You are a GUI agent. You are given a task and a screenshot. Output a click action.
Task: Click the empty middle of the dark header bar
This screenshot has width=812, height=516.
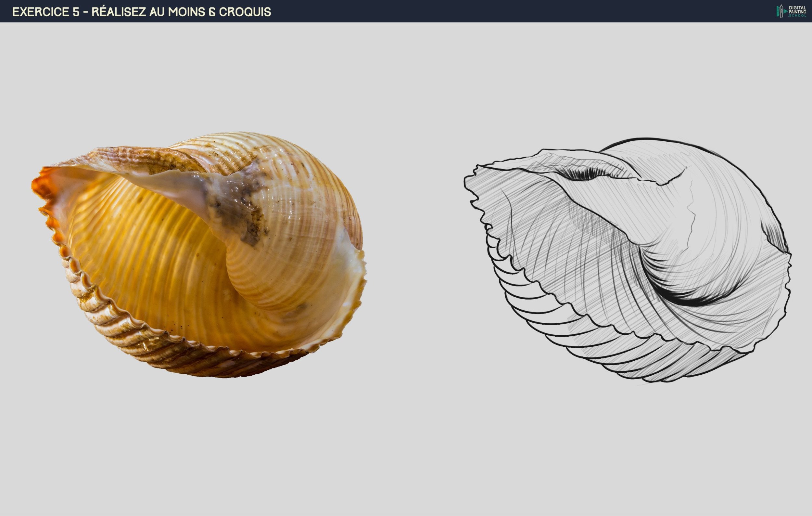[x=506, y=11]
